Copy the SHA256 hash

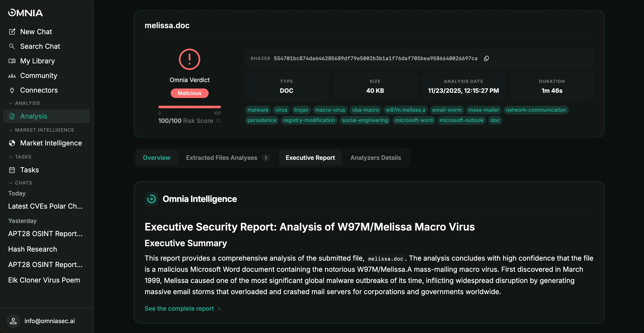[486, 58]
